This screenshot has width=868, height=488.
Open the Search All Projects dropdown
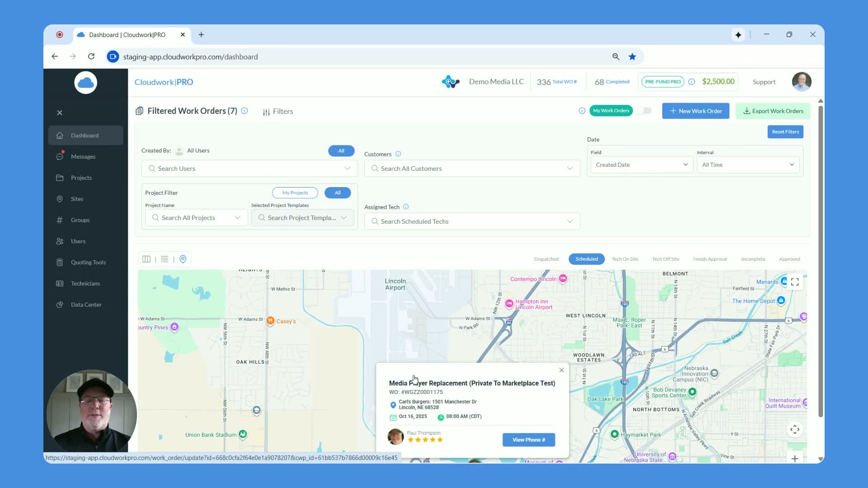pos(197,218)
